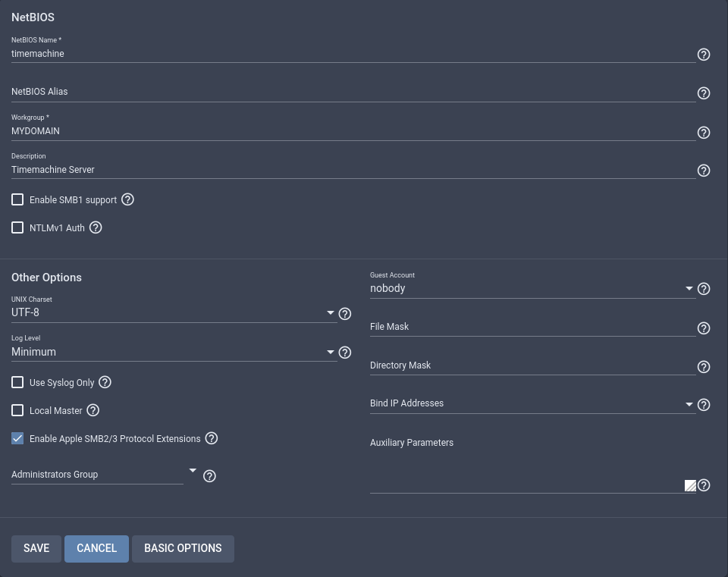The image size is (728, 577).
Task: Open the Guest Account dropdown
Action: tap(532, 289)
